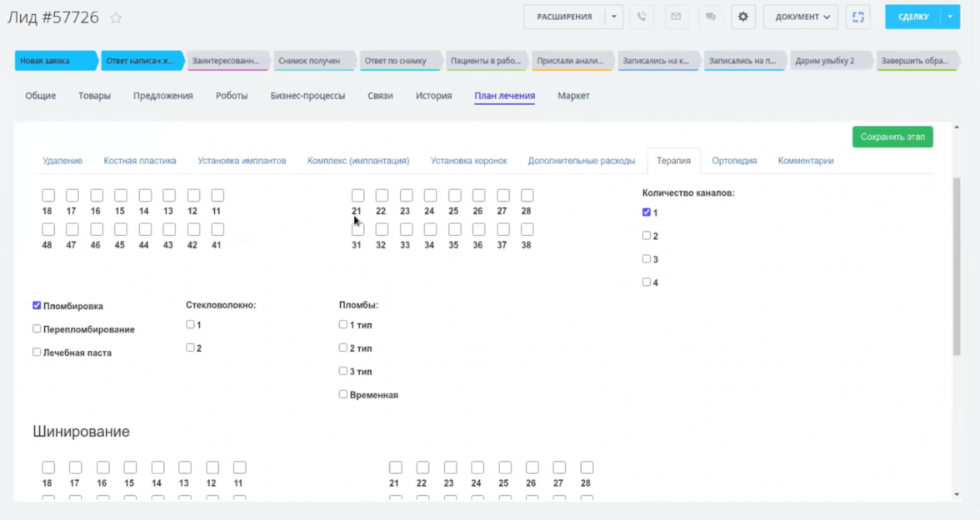
Task: Click the fullscreen expand icon
Action: (x=857, y=17)
